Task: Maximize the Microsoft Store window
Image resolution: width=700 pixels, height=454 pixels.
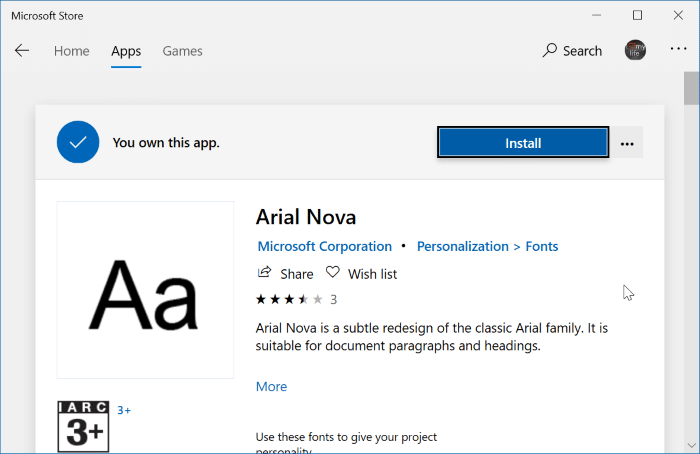Action: 638,15
